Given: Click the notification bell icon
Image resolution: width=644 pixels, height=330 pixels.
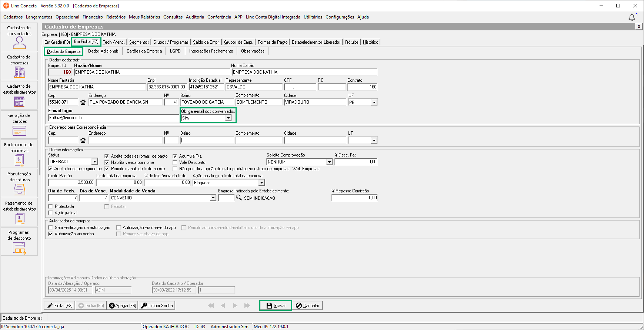Looking at the screenshot, I should tap(632, 17).
